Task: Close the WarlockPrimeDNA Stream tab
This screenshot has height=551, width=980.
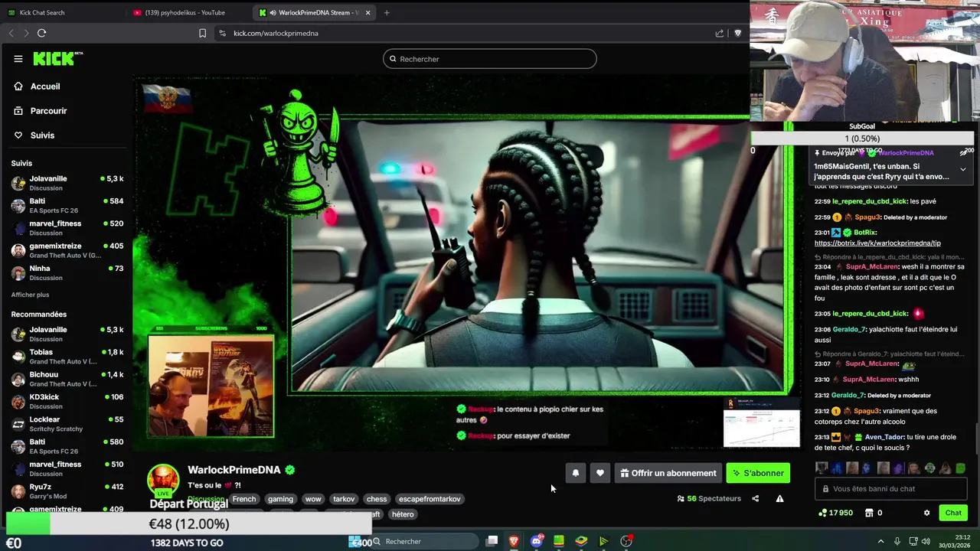Action: click(x=368, y=12)
